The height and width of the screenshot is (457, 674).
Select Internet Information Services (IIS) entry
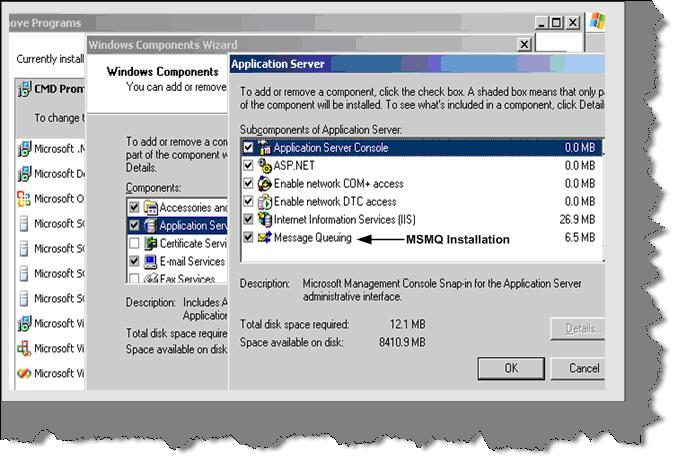click(x=345, y=220)
